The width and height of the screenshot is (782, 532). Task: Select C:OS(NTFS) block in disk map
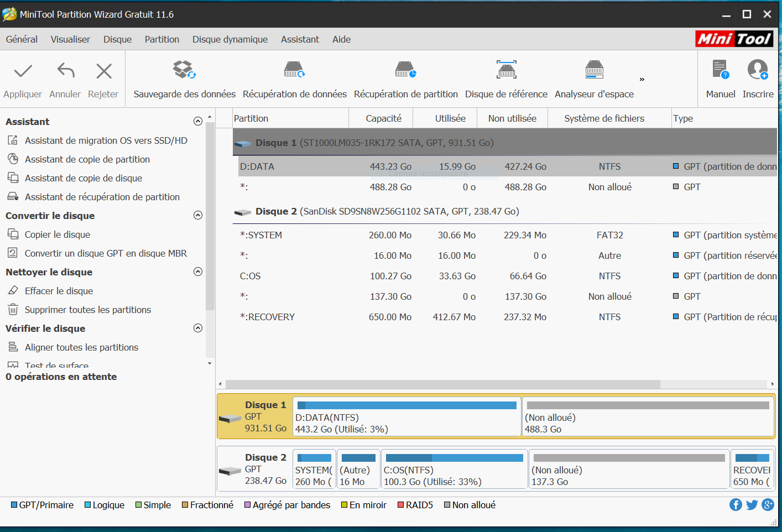pos(454,469)
